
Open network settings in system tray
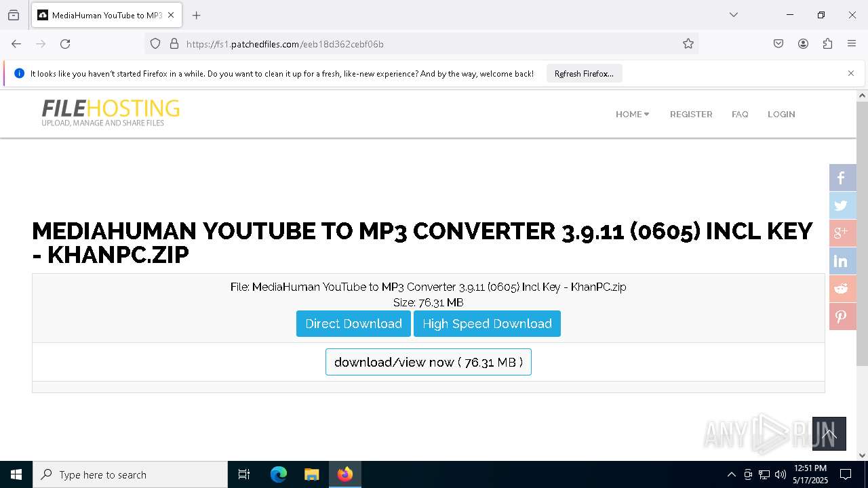764,474
